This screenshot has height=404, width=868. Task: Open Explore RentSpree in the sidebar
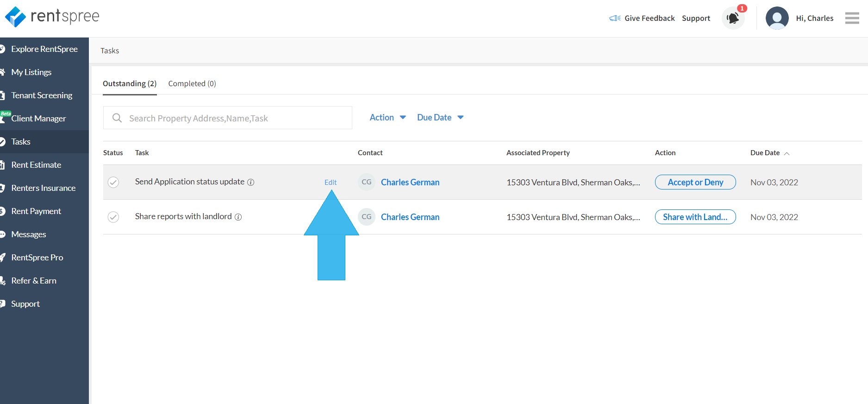pos(44,49)
